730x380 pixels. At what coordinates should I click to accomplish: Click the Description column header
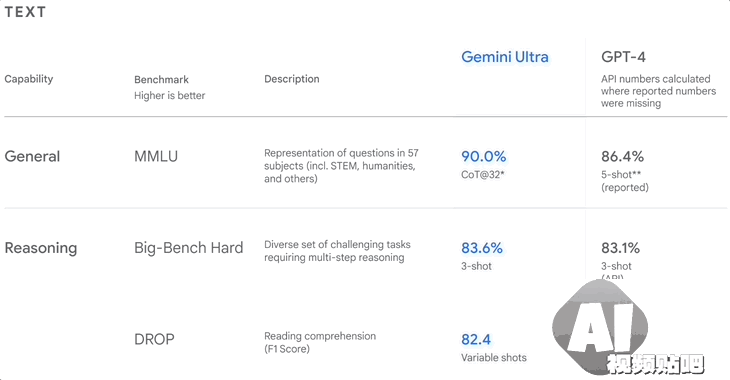point(292,79)
